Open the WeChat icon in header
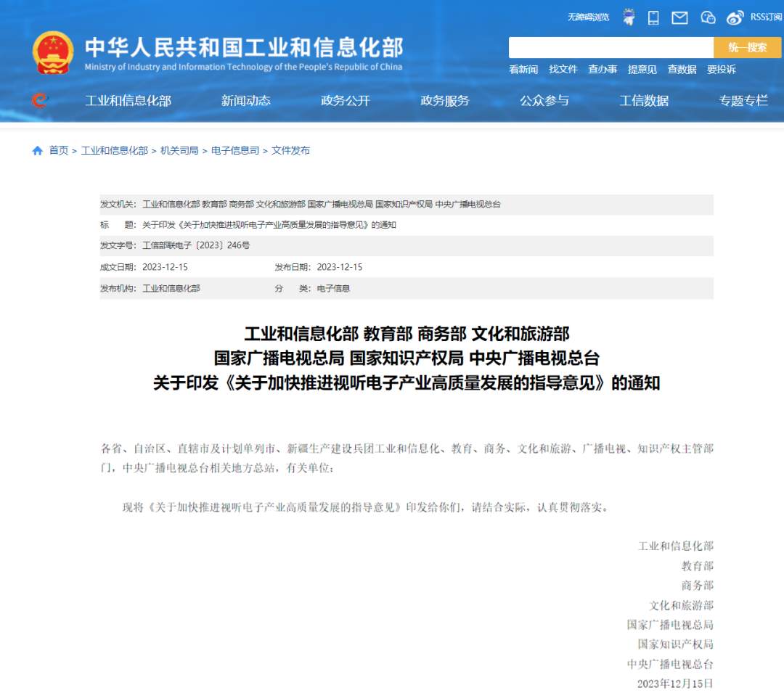 point(708,17)
